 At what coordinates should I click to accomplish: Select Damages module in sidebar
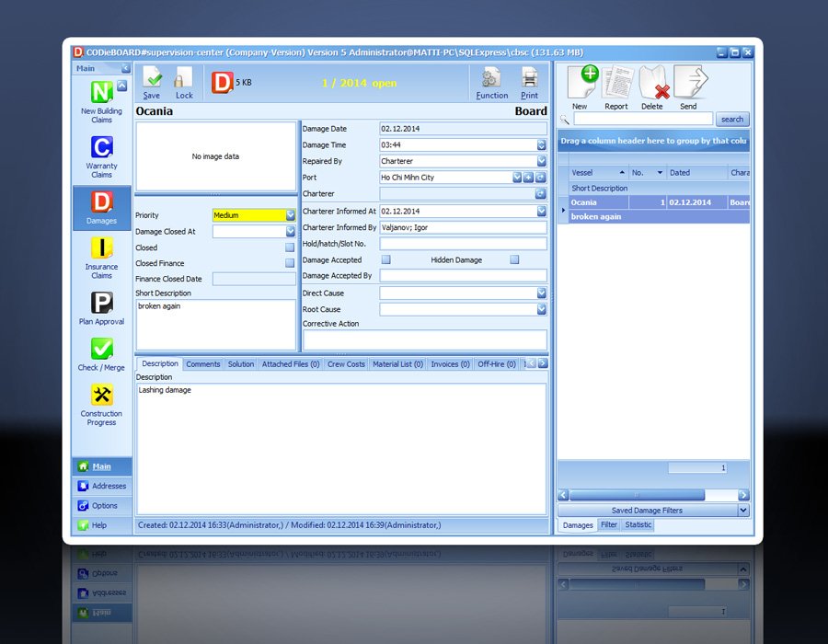tap(101, 208)
